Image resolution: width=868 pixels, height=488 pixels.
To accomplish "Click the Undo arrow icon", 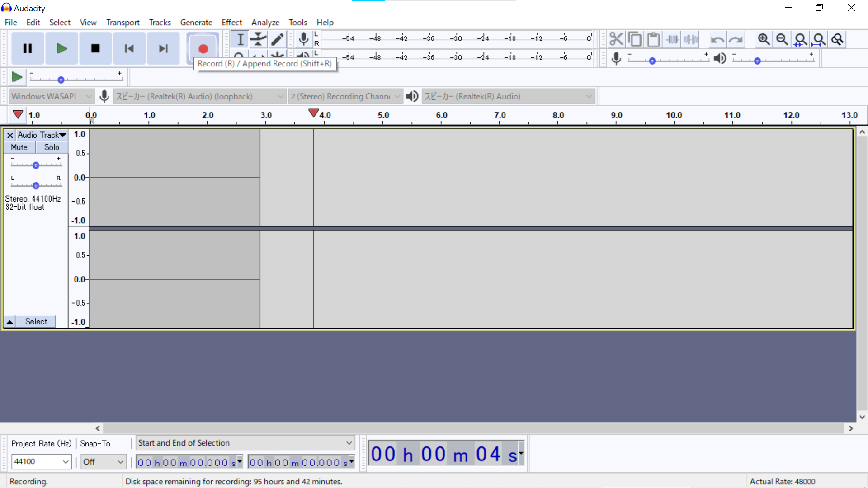I will tap(717, 39).
